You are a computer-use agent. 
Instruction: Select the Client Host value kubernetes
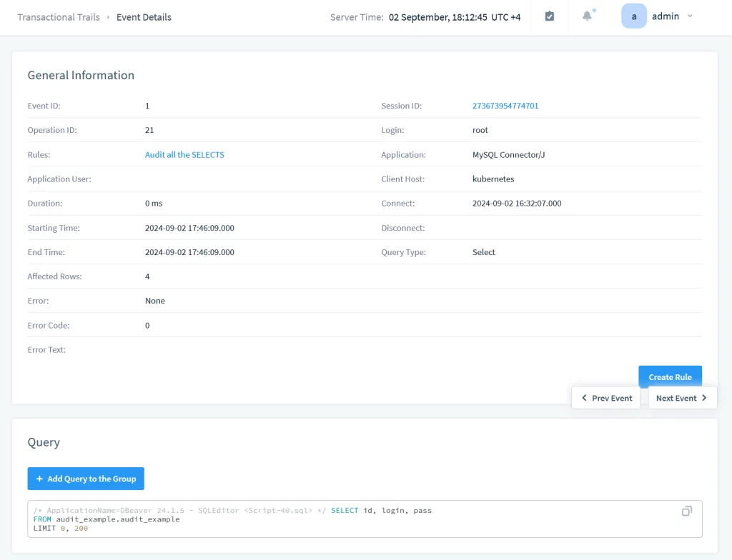click(x=493, y=179)
